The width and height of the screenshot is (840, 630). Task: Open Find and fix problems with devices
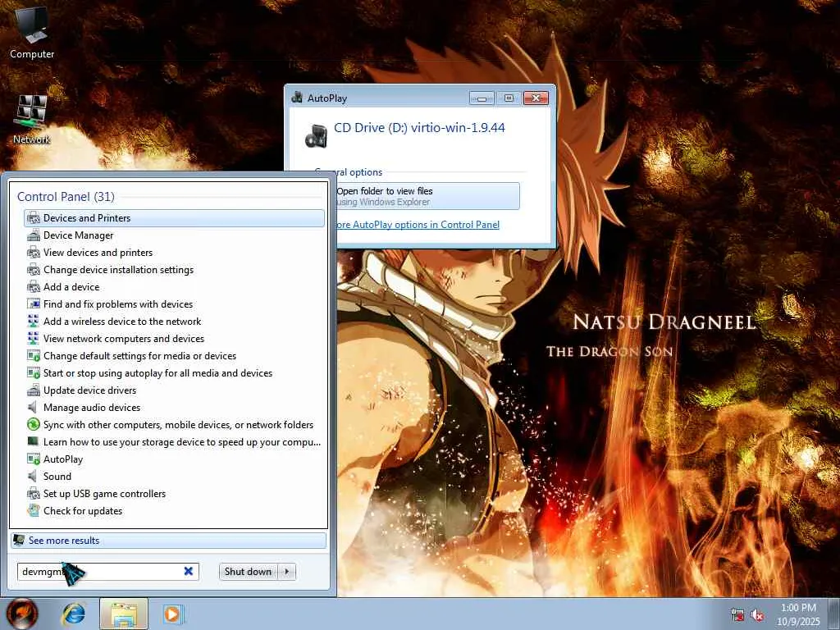pyautogui.click(x=174, y=304)
